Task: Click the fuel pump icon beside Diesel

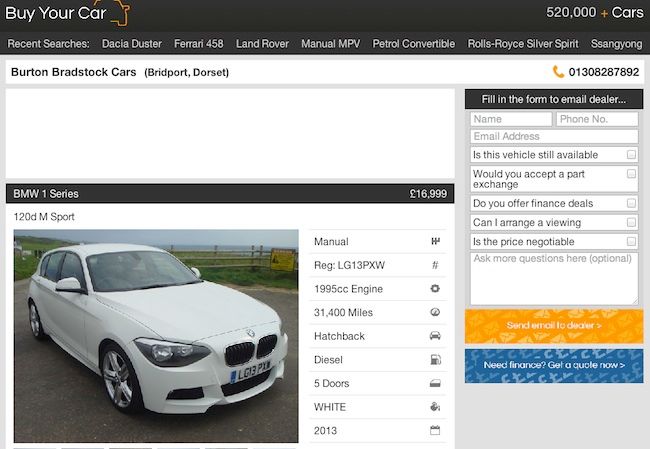Action: 435,359
